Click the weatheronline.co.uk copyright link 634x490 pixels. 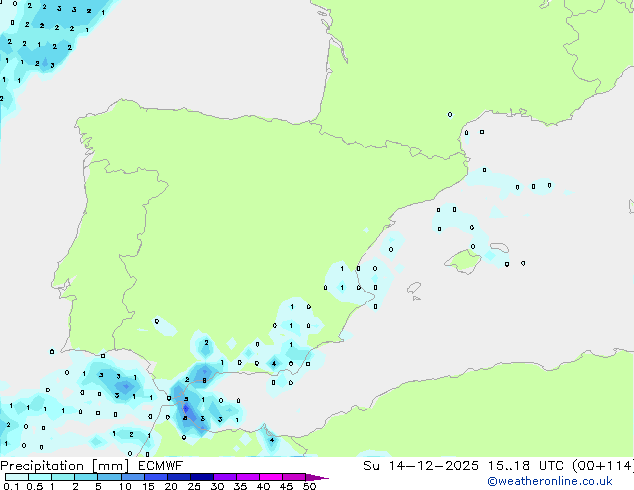click(x=550, y=481)
